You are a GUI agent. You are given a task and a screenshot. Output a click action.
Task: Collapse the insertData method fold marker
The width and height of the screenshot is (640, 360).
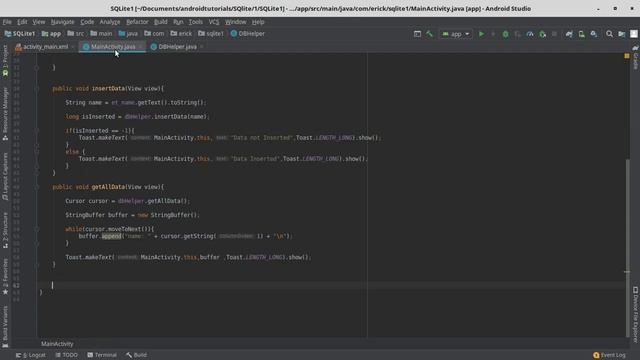(36, 89)
